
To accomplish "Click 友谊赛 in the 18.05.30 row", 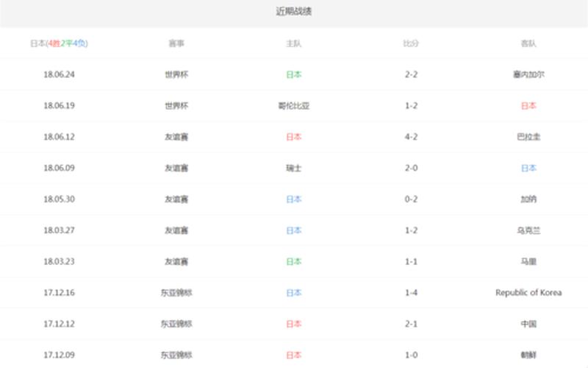I will tap(176, 199).
